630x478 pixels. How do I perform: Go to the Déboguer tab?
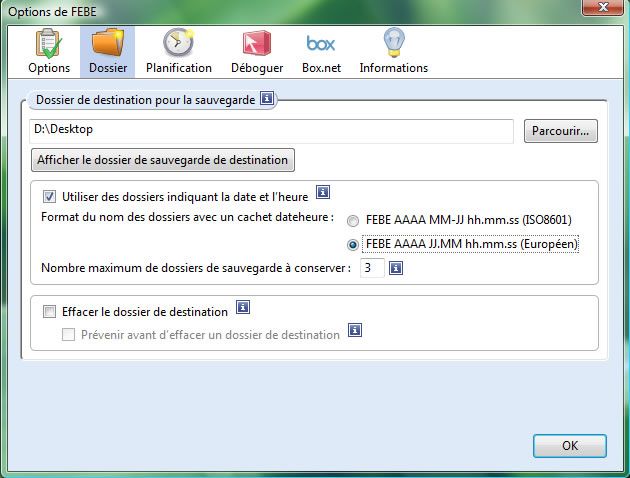(257, 52)
